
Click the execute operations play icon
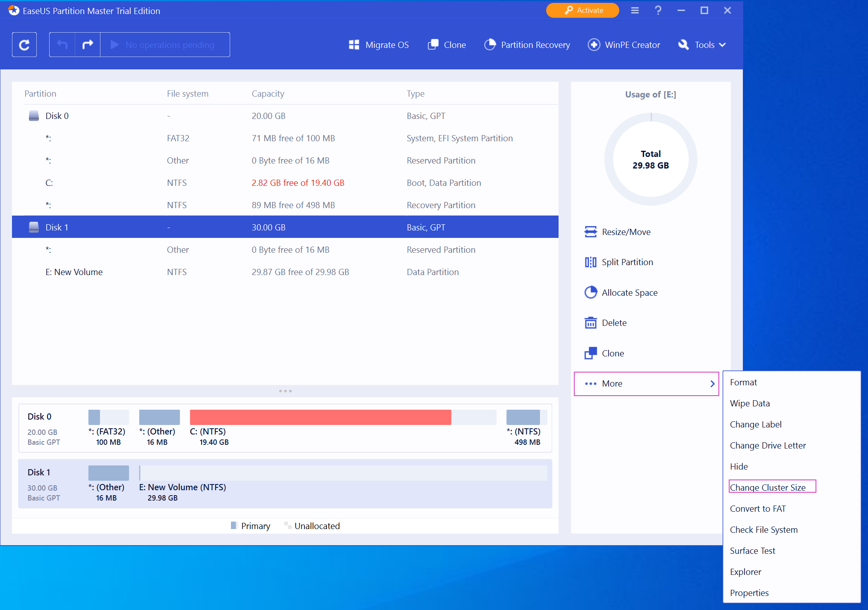[115, 45]
